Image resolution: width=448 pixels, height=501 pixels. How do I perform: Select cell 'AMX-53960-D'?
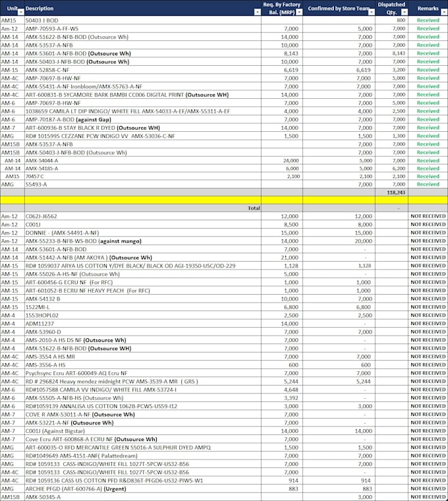[143, 332]
